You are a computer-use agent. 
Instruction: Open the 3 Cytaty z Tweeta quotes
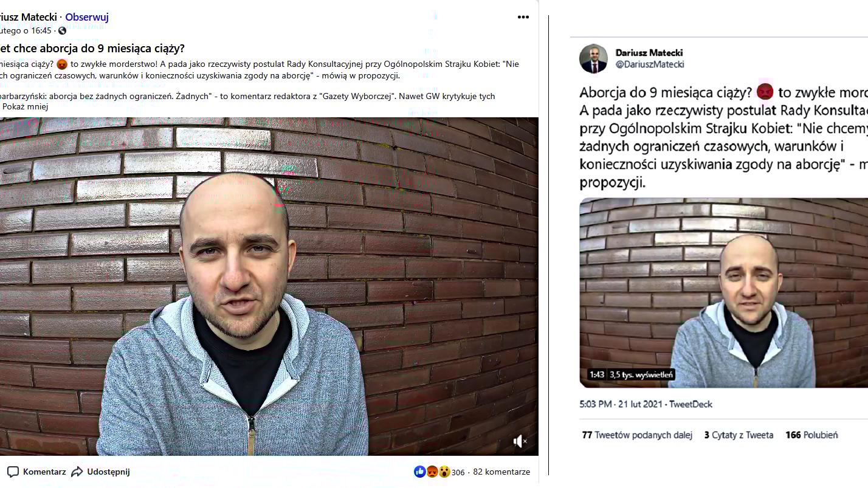point(739,435)
